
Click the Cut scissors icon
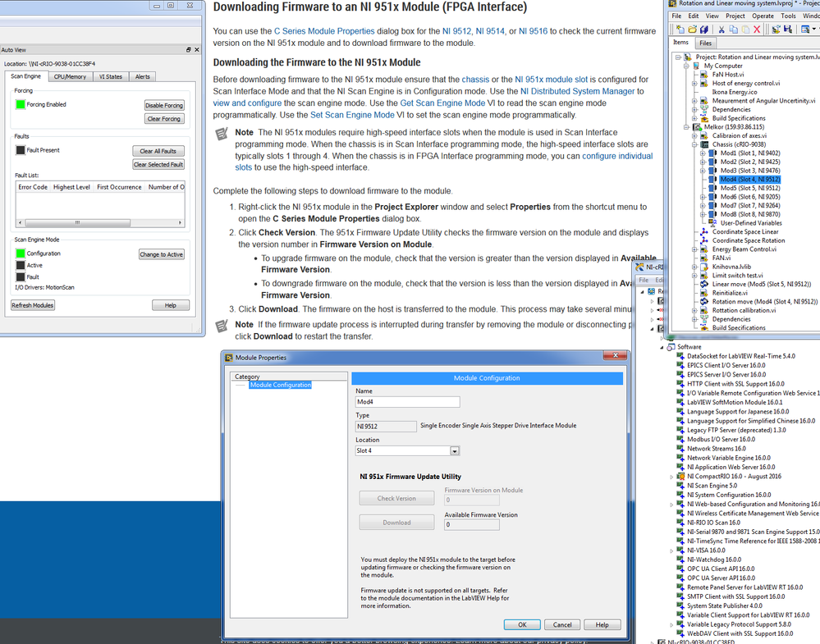click(722, 30)
